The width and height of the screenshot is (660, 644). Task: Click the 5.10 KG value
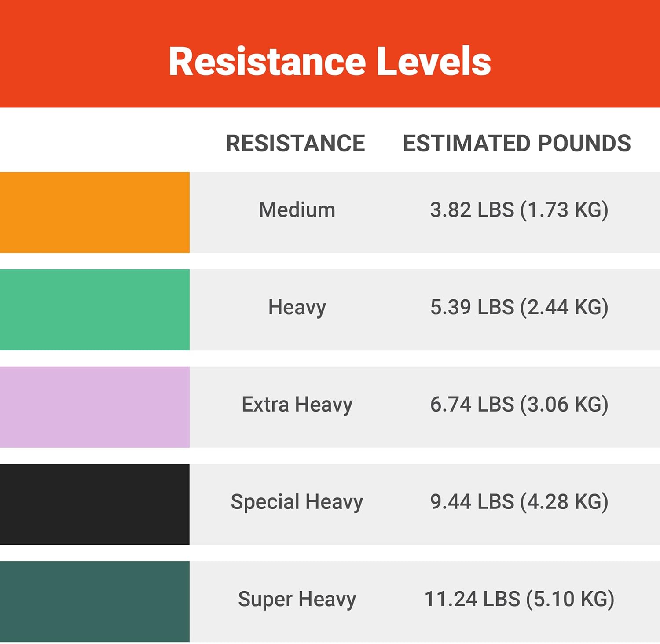pyautogui.click(x=570, y=599)
